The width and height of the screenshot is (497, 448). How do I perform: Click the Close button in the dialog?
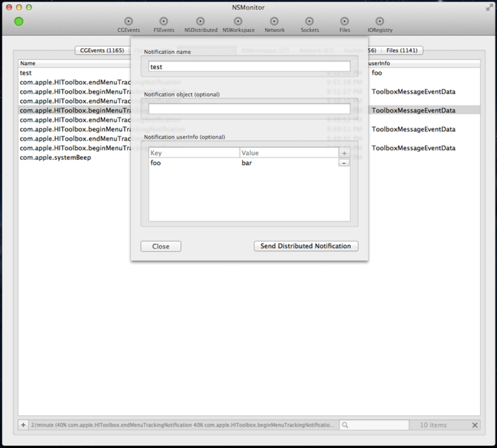[161, 246]
